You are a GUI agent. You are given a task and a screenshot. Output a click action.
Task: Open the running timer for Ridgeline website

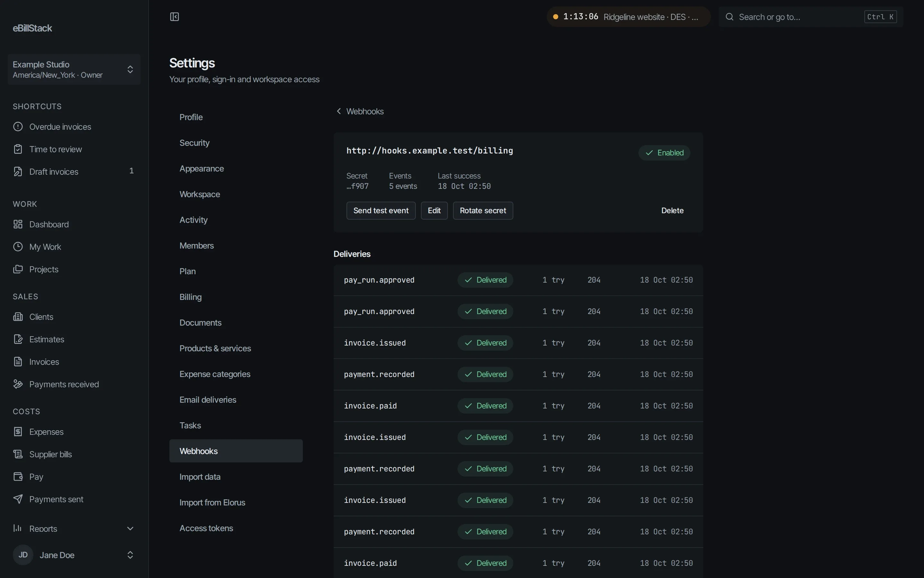click(x=628, y=17)
